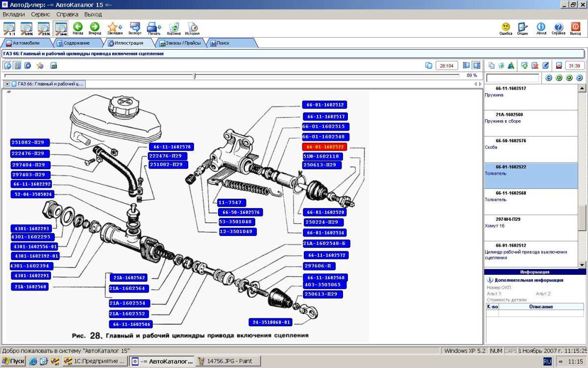This screenshot has width=588, height=368.
Task: Open История history clock icon
Action: tap(192, 28)
